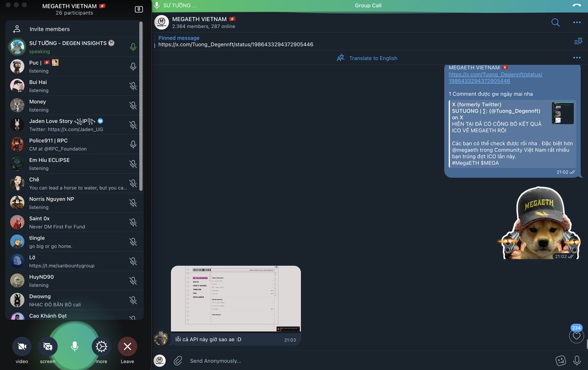Translate the chat to English
The width and height of the screenshot is (588, 370).
click(373, 58)
